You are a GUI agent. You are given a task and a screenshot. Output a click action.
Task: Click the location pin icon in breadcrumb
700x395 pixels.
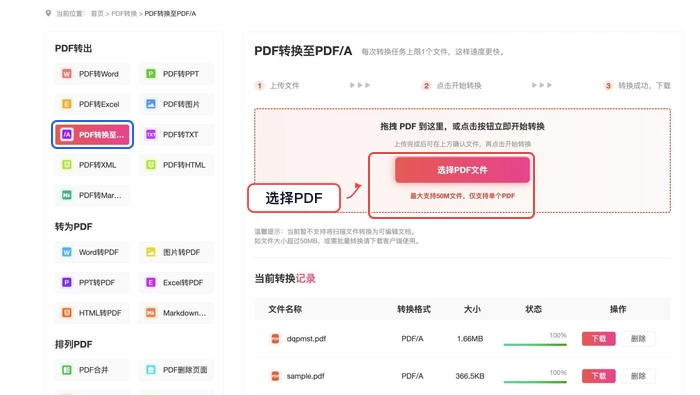click(48, 13)
